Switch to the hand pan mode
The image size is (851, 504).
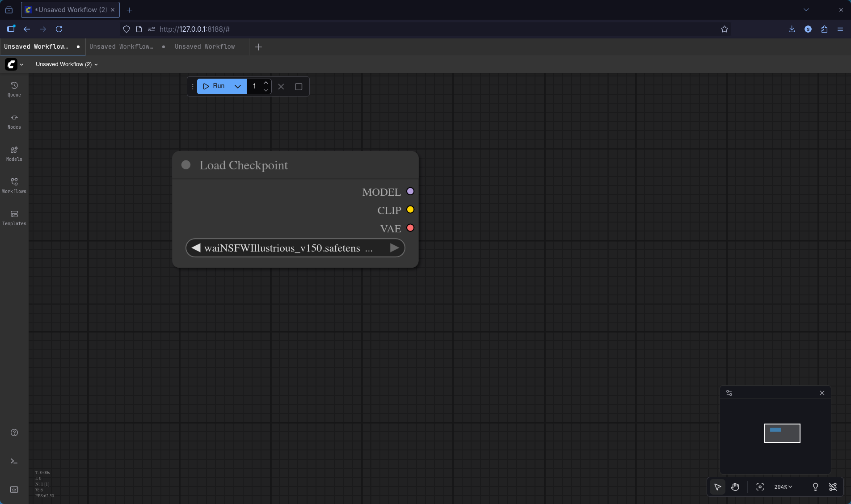pyautogui.click(x=735, y=487)
